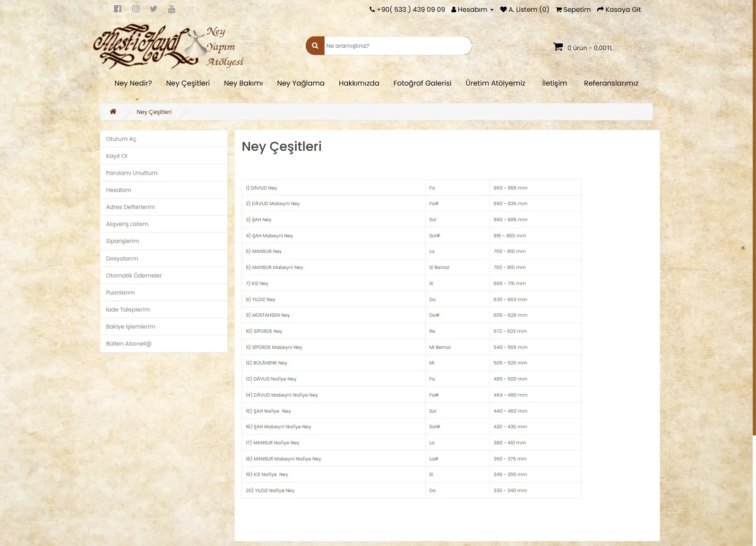
Task: Select Oturum Aç in sidebar
Action: point(163,139)
